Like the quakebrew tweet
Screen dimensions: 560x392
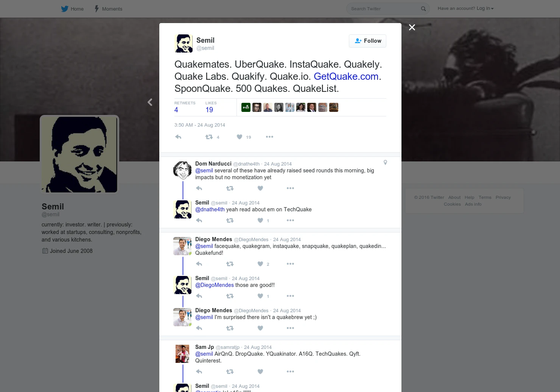[x=260, y=328]
